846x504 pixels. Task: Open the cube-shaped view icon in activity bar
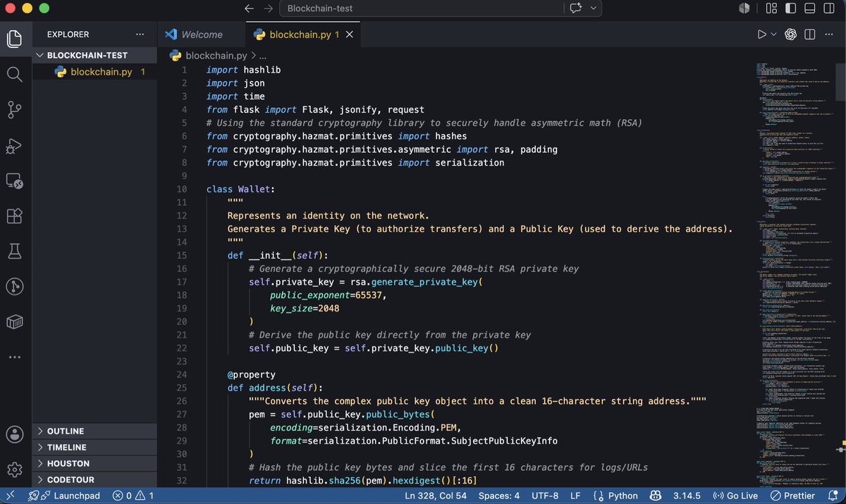click(x=15, y=322)
